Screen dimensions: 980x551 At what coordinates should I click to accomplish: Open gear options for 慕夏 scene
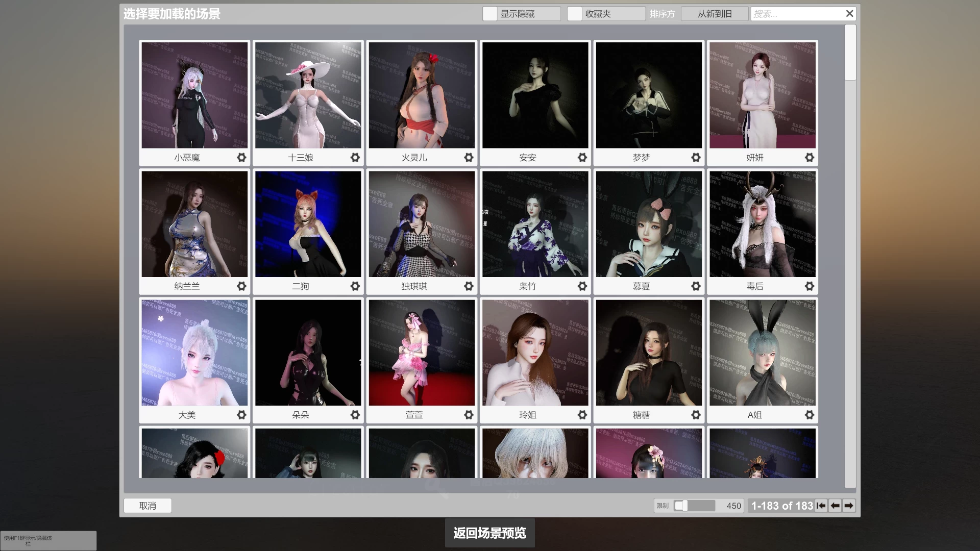point(696,286)
